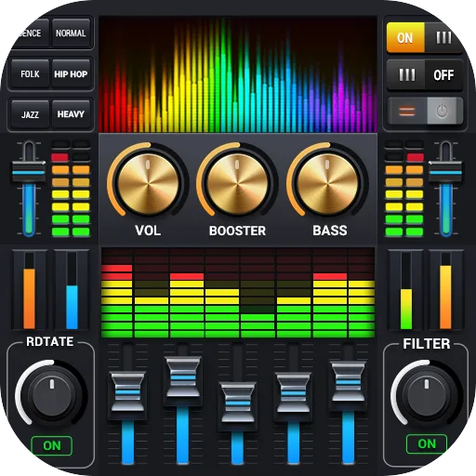The height and width of the screenshot is (476, 476).
Task: Click the blue level bar above RDTATE
Action: click(72, 291)
